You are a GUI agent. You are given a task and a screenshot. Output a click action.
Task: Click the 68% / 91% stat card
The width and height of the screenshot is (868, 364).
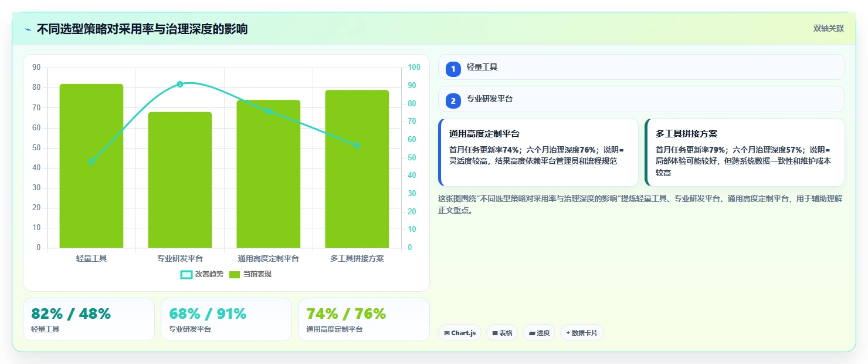[226, 319]
